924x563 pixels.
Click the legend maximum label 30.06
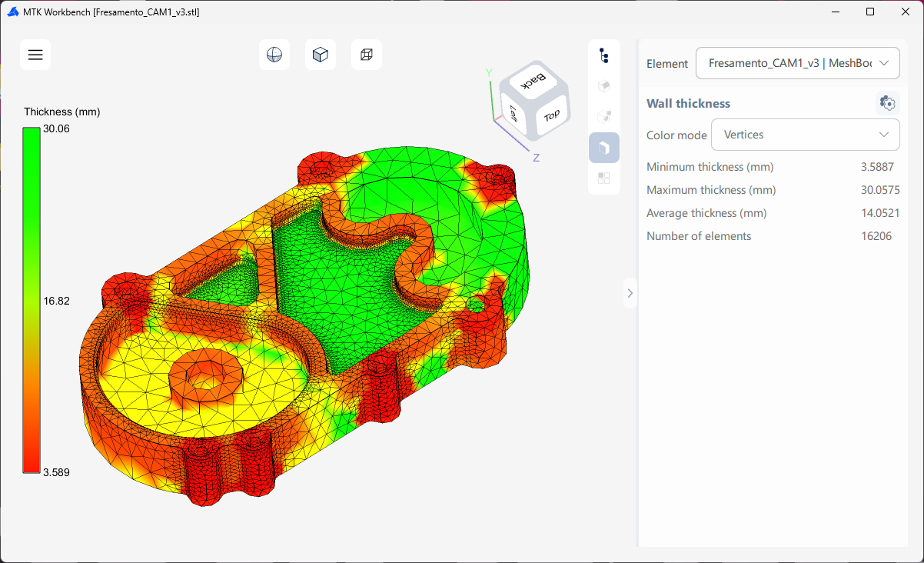point(56,128)
